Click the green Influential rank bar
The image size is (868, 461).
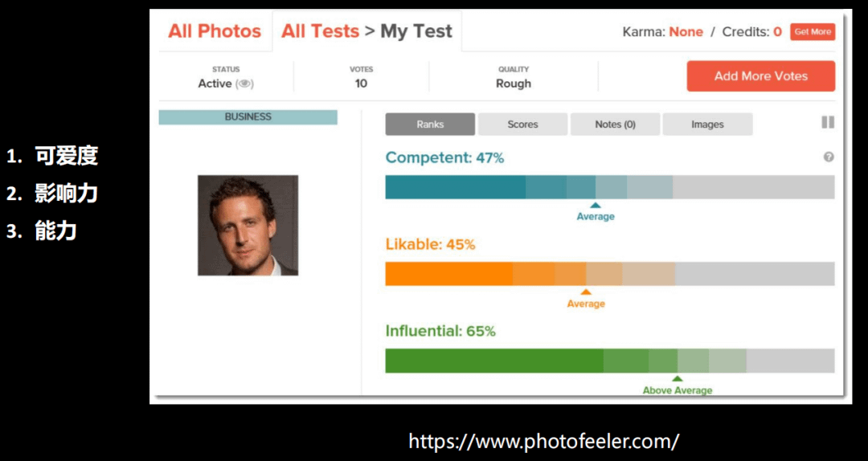click(609, 361)
